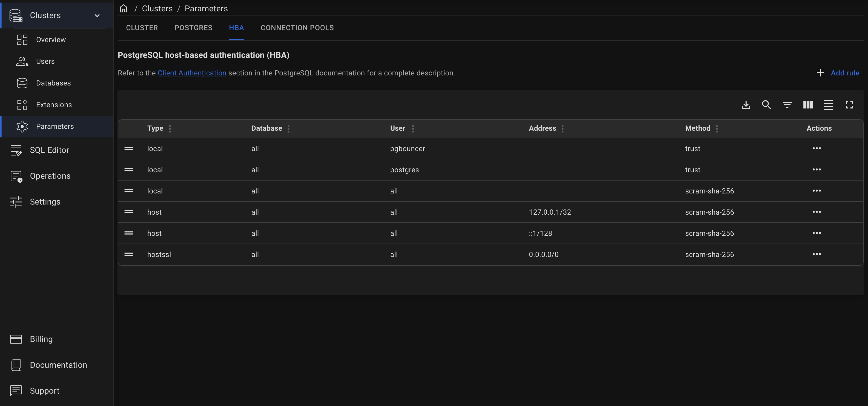Open Address column options menu
This screenshot has width=868, height=406.
pos(563,129)
